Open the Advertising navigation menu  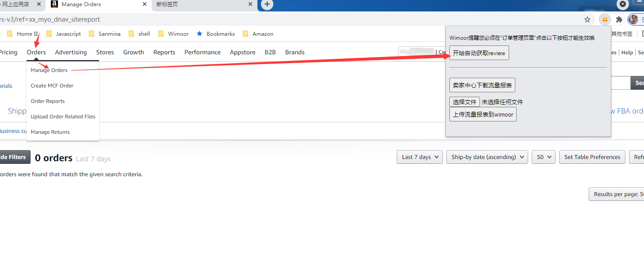(x=71, y=52)
